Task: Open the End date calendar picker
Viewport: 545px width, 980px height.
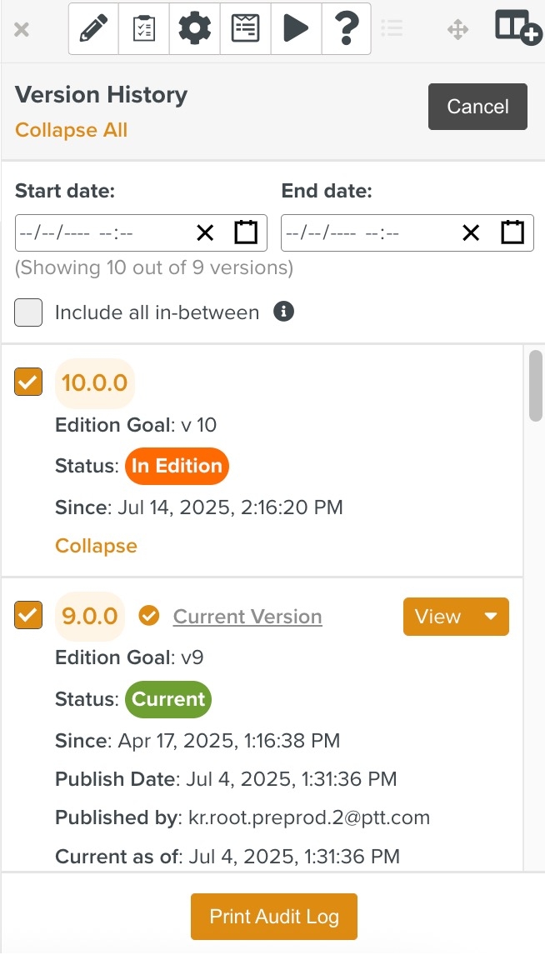Action: 512,232
